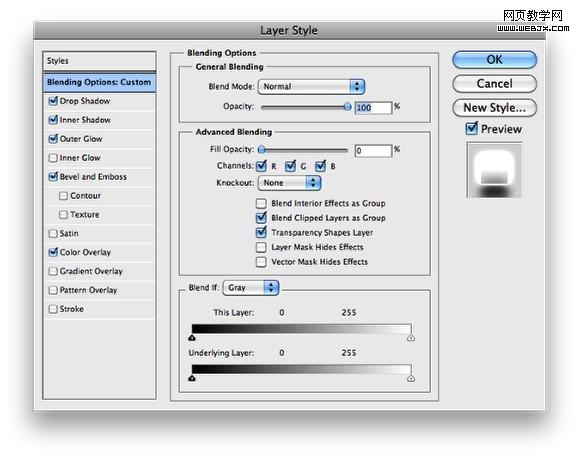Check the Stroke effect box
Image resolution: width=580 pixels, height=458 pixels.
pos(53,309)
